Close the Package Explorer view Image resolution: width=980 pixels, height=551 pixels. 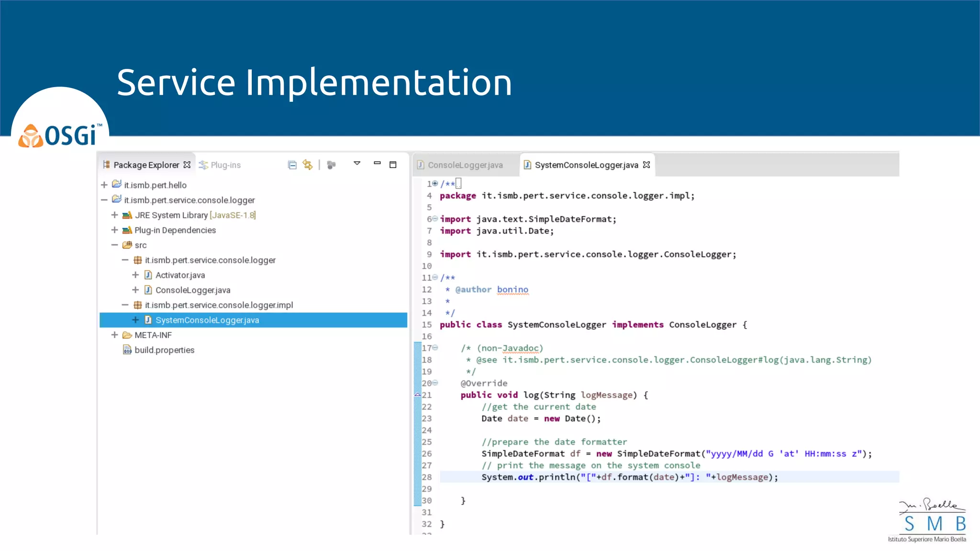point(187,165)
